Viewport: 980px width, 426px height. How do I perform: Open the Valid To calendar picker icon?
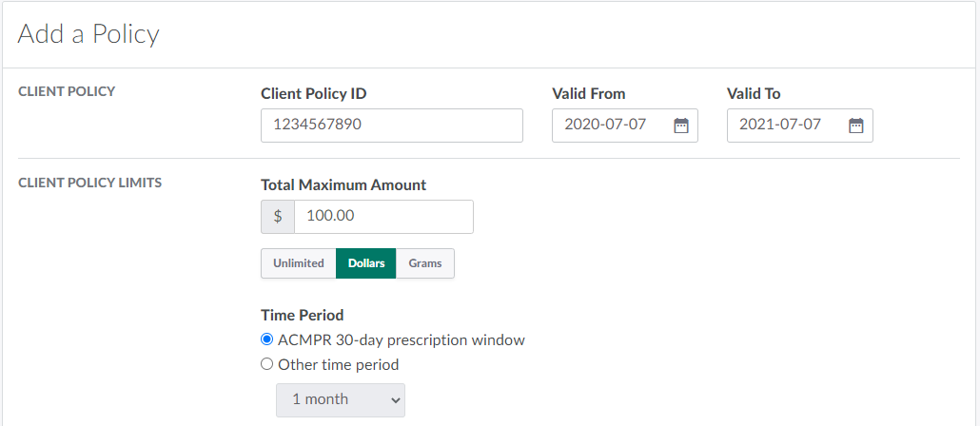tap(855, 126)
